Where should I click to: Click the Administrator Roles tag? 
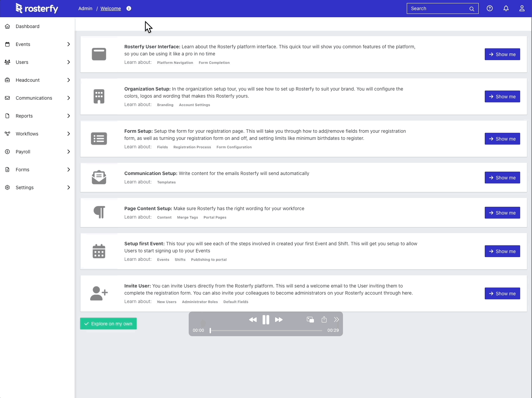pos(200,302)
